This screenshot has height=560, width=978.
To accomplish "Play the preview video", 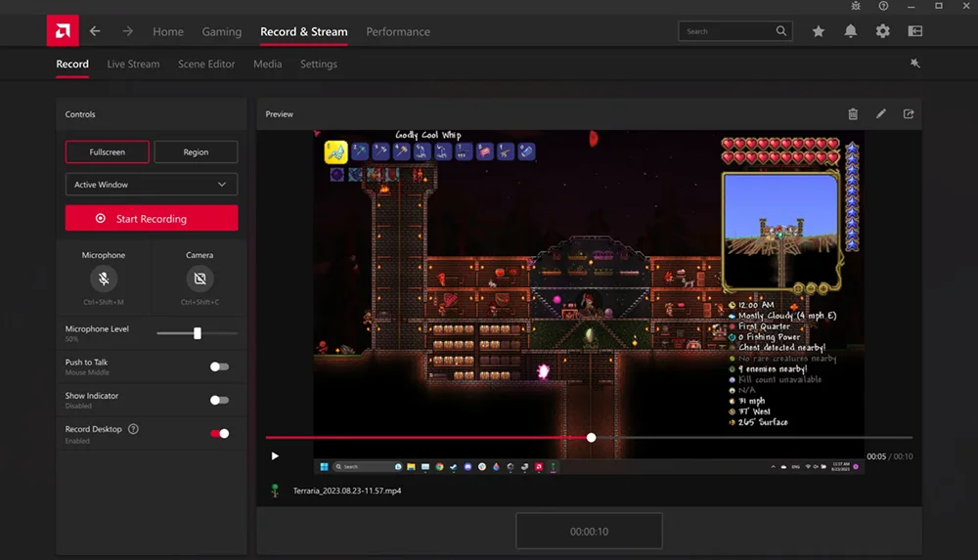I will [275, 455].
